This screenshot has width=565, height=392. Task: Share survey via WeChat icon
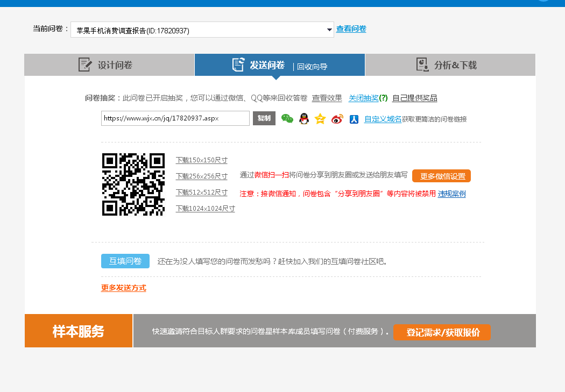pos(287,118)
